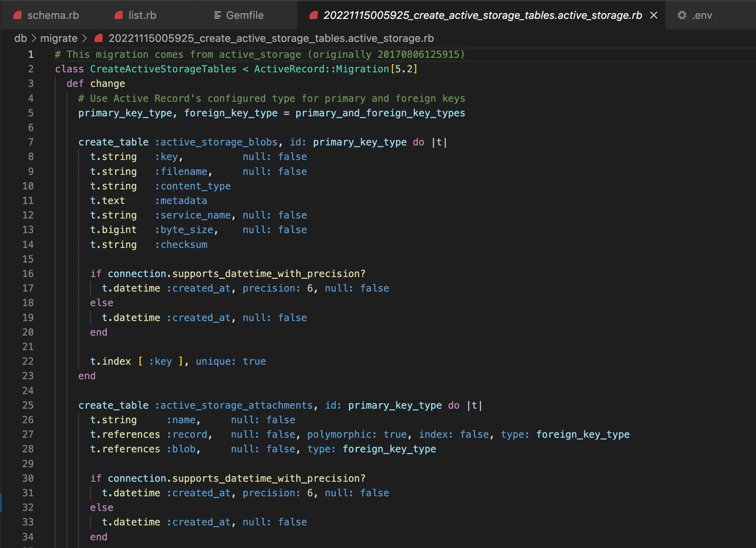Click 'ActiveRecord::Migration' on line 2
This screenshot has width=756, height=548.
click(x=321, y=69)
